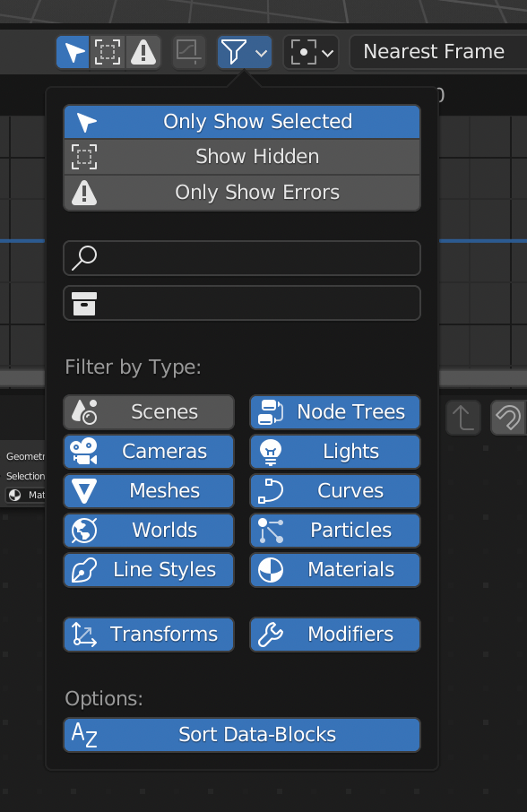Screen dimensions: 527x812
Task: Toggle the Transforms filter button
Action: 148,634
